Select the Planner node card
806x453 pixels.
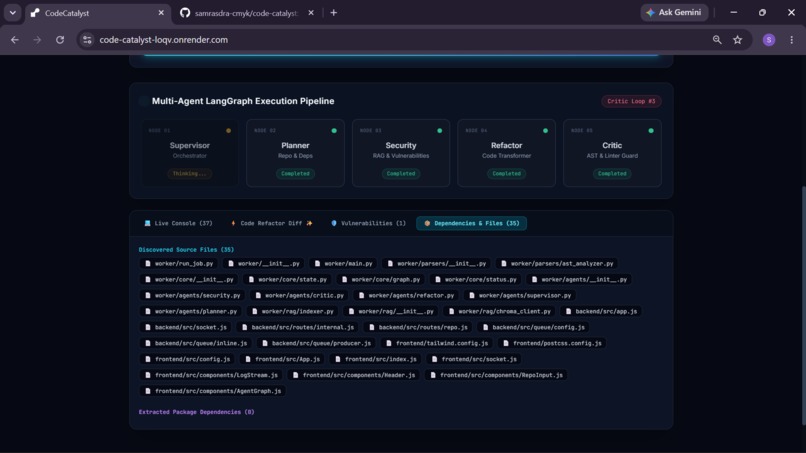(x=295, y=153)
